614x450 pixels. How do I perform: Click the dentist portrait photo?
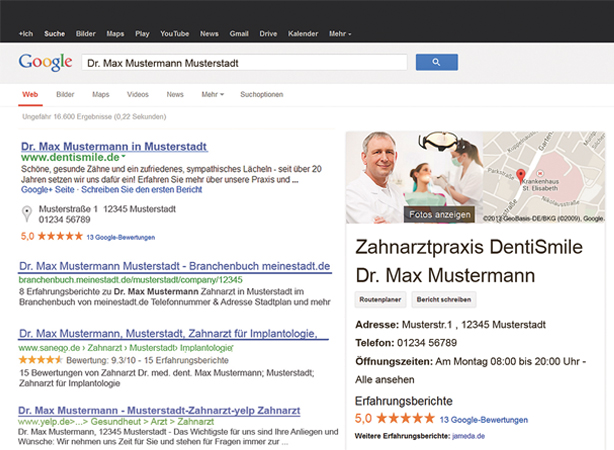[x=375, y=177]
